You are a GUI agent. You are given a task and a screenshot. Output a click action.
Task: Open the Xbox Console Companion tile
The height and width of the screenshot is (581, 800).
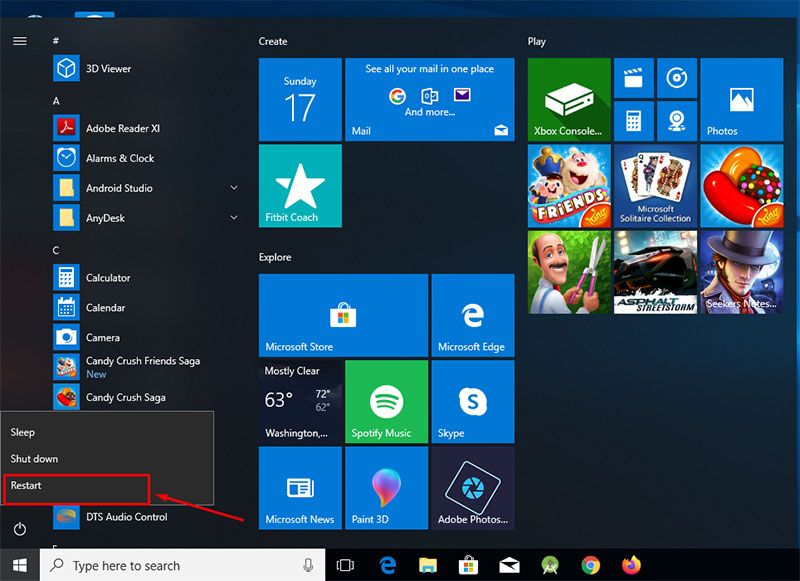click(569, 99)
